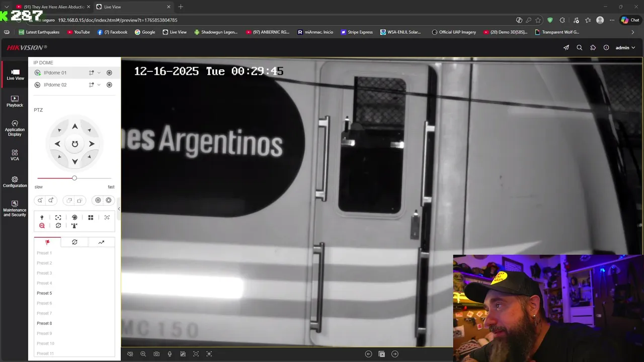This screenshot has width=644, height=362.
Task: Collapse the PTZ panel side arrow
Action: point(119,209)
